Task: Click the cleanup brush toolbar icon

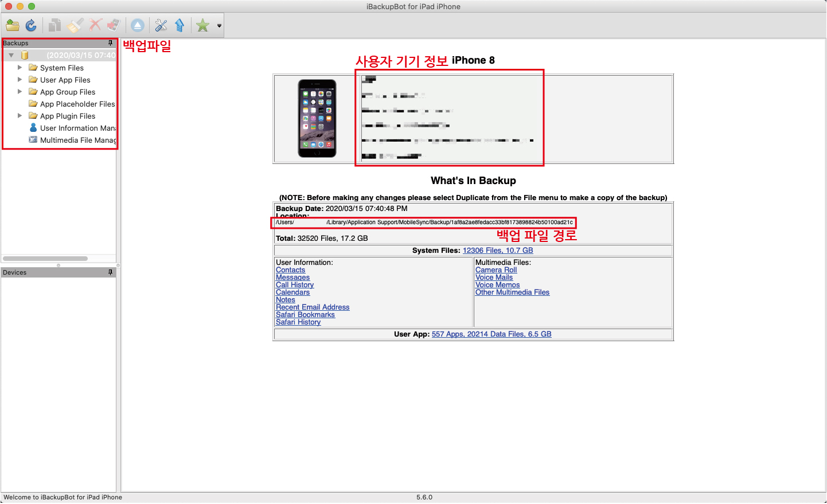Action: pos(75,25)
